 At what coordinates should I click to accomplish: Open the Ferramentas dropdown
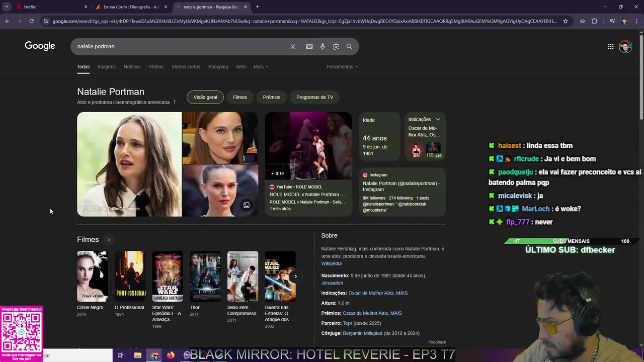[342, 67]
